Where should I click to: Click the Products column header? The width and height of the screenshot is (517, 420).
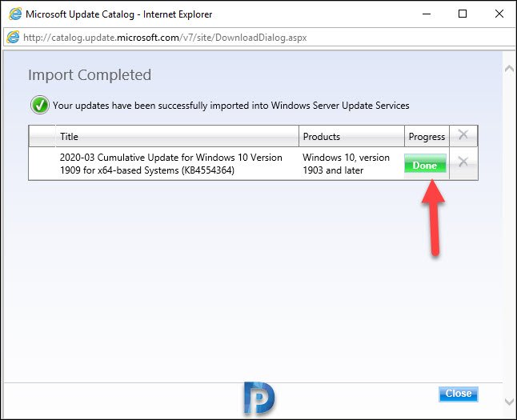(x=351, y=137)
